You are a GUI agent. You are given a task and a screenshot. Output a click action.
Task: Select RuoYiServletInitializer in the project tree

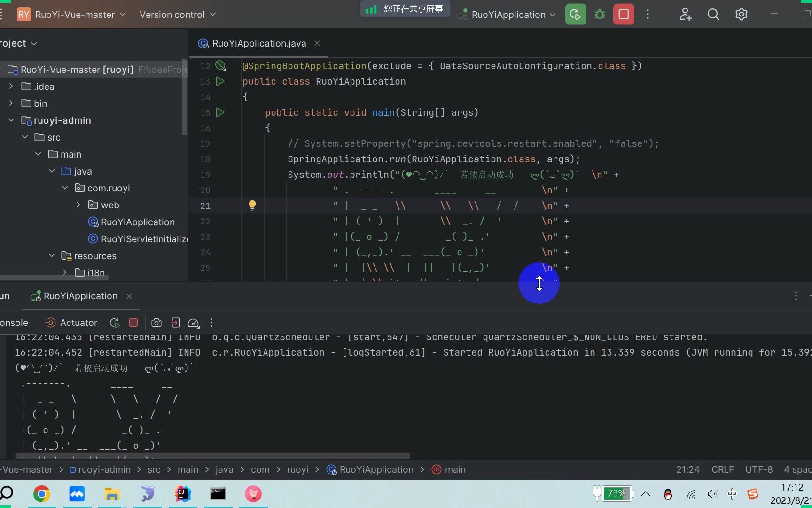(138, 239)
